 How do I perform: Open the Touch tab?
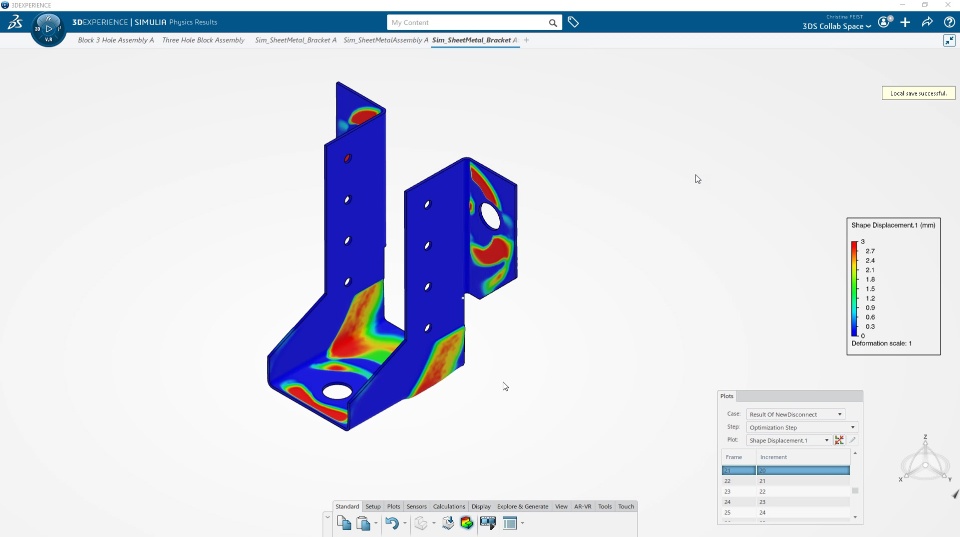click(x=626, y=506)
